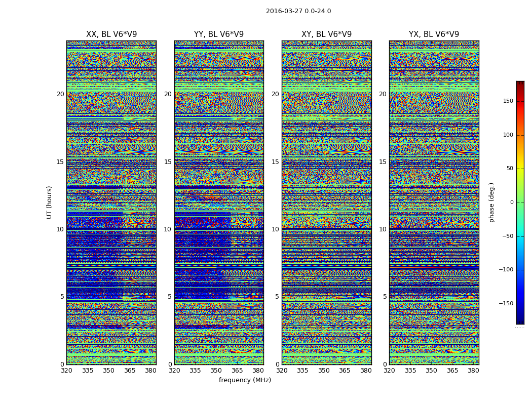This screenshot has width=532, height=405.
Task: Click colorbar tick label '100'
Action: pos(508,135)
